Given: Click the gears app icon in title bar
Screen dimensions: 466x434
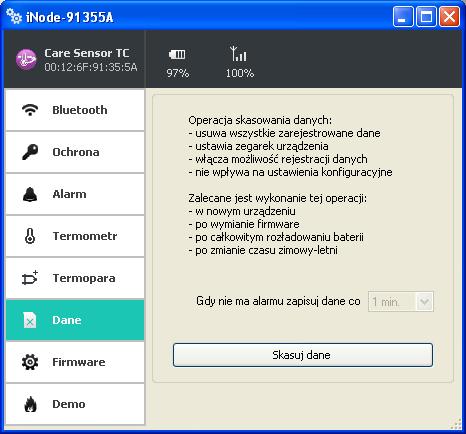Looking at the screenshot, I should [14, 16].
